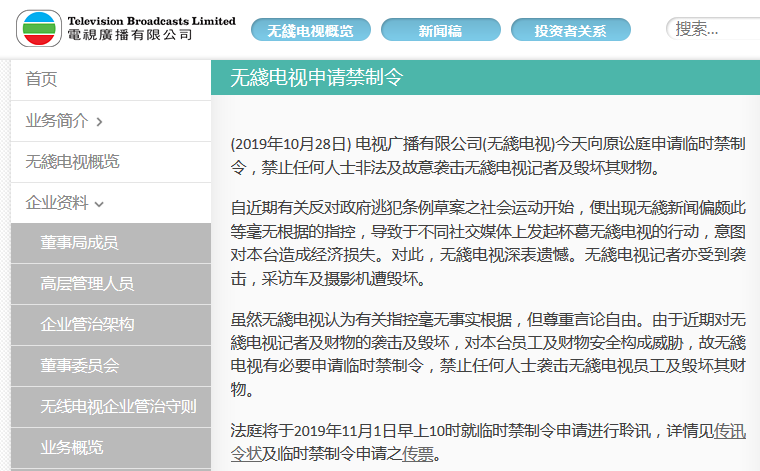The height and width of the screenshot is (471, 760).
Task: Follow the 传票 hyperlink
Action: (418, 454)
